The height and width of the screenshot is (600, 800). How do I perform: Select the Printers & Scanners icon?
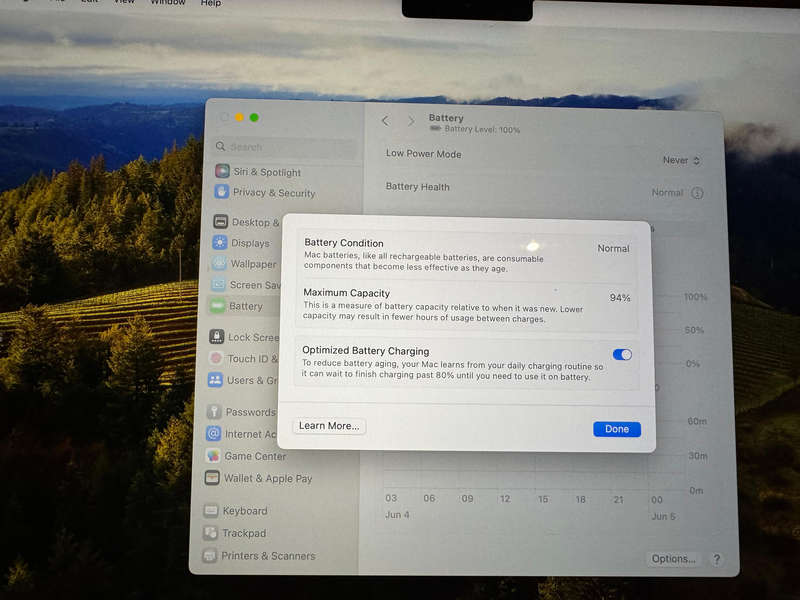209,555
